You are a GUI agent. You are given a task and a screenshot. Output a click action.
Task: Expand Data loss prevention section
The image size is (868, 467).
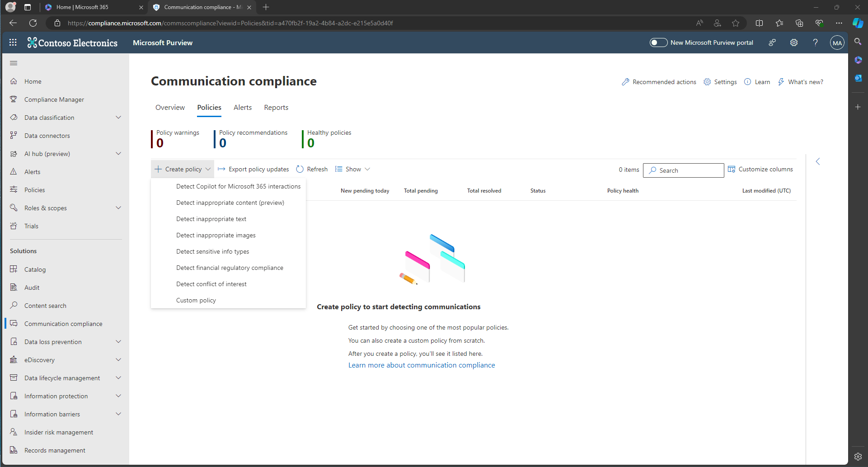click(118, 342)
